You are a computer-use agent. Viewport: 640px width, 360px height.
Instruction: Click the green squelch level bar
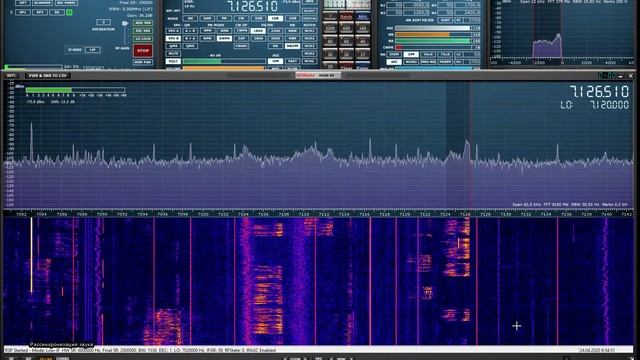(224, 61)
